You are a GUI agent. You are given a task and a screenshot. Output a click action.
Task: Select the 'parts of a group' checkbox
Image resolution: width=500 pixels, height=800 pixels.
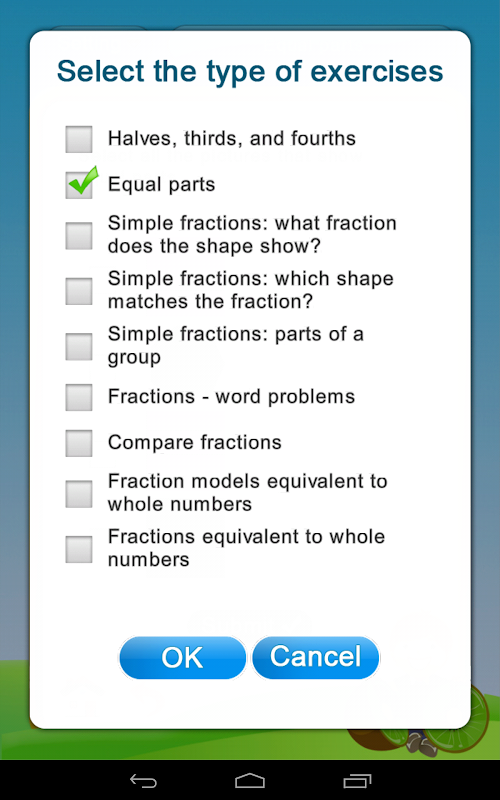coord(79,346)
